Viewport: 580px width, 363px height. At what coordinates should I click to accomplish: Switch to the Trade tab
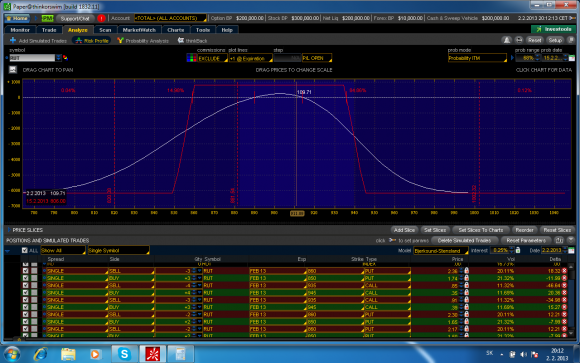(x=49, y=30)
